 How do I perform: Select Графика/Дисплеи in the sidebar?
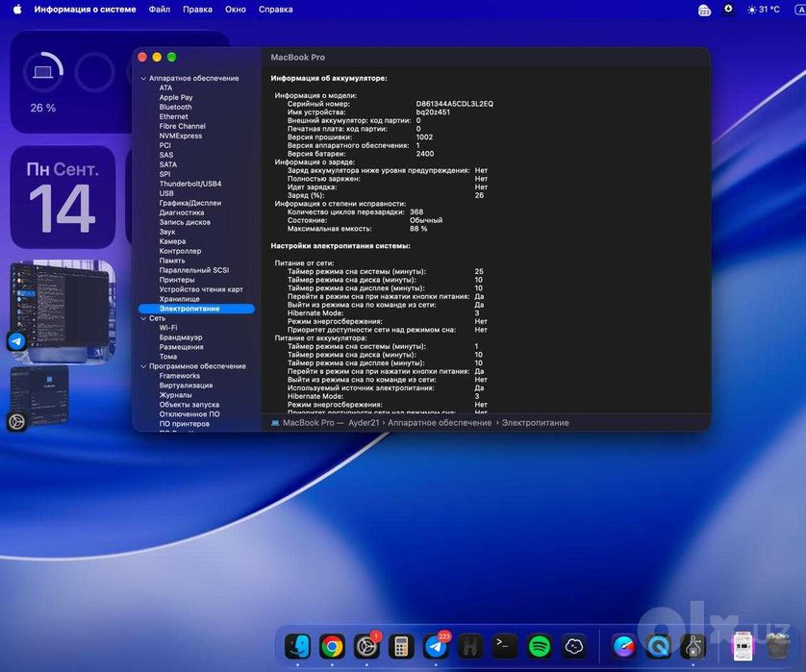[x=190, y=203]
